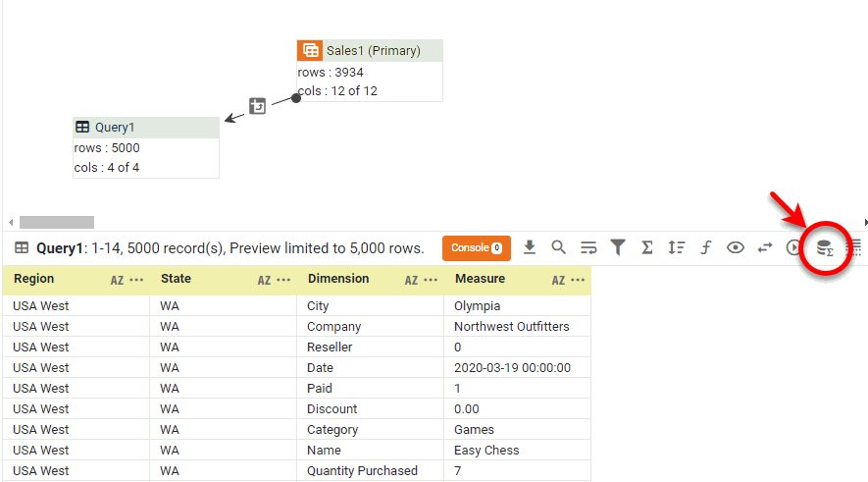Toggle AZ sort on Region column

tap(117, 281)
